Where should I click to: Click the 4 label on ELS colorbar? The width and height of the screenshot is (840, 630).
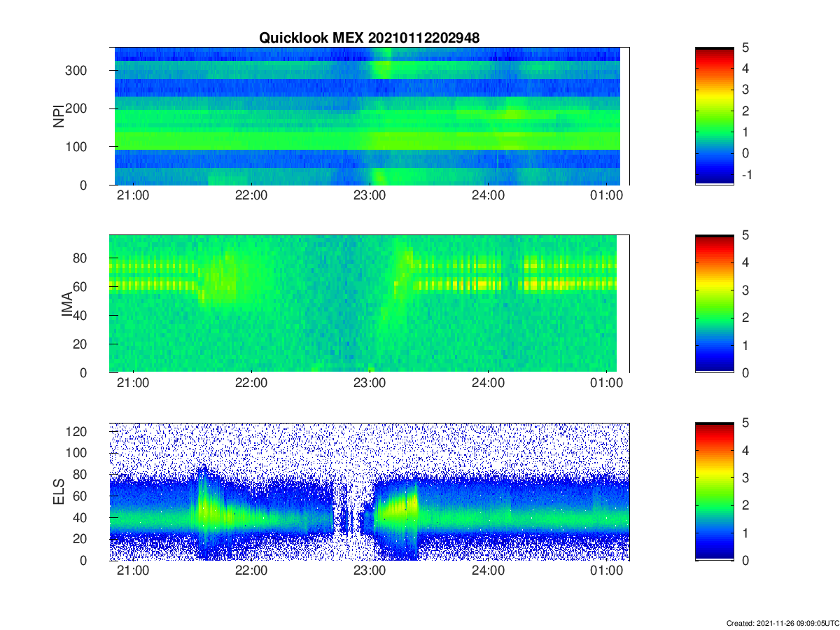pyautogui.click(x=745, y=451)
